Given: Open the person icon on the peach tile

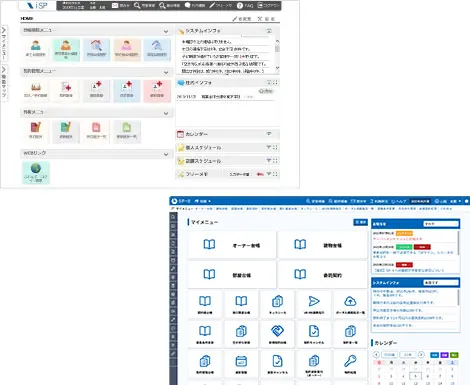Looking at the screenshot, I should tap(127, 49).
